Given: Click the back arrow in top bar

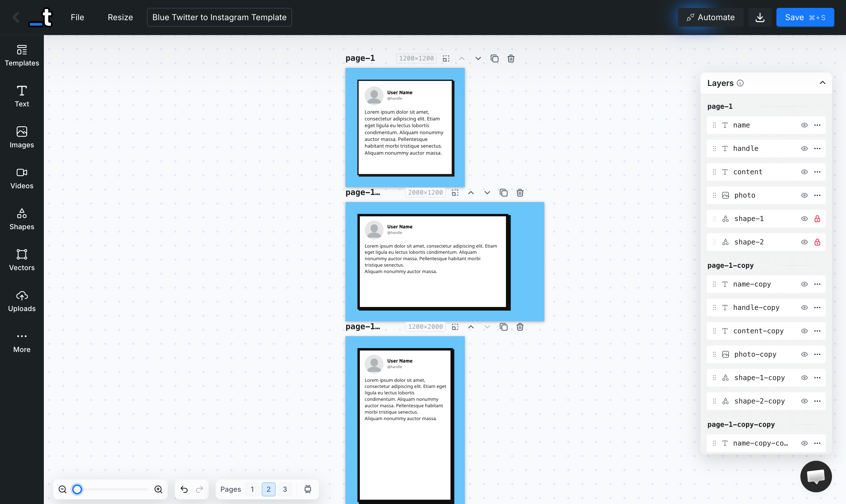Looking at the screenshot, I should tap(16, 17).
